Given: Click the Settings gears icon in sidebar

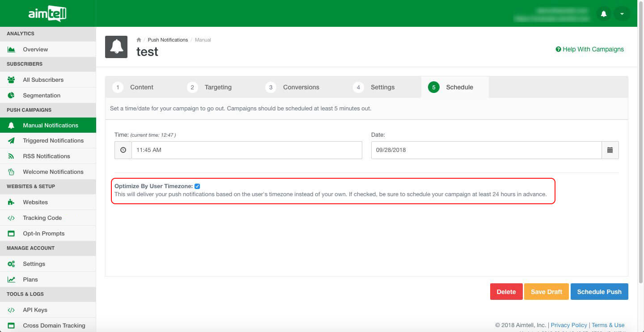Looking at the screenshot, I should [11, 264].
